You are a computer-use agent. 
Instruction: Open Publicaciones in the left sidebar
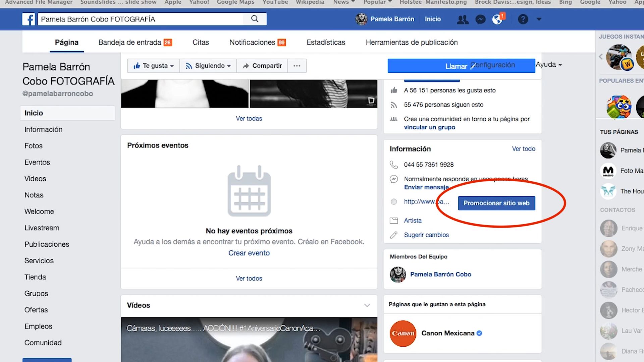pos(47,244)
